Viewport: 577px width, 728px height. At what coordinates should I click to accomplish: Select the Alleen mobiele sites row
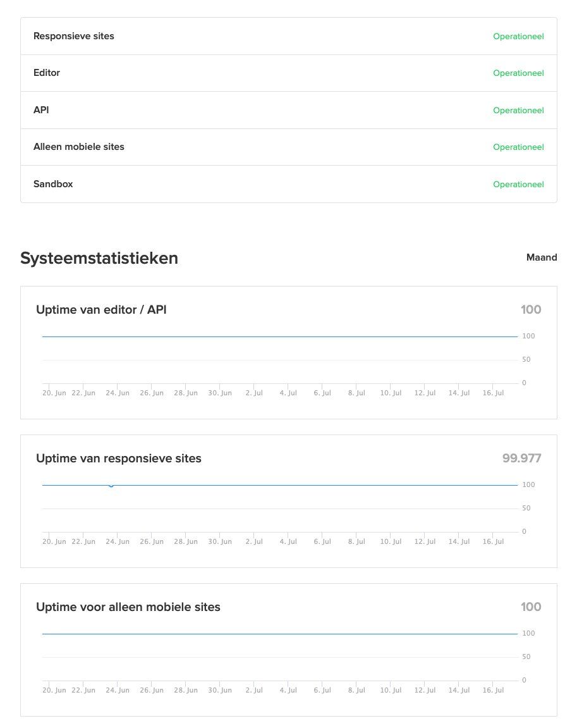coord(288,147)
